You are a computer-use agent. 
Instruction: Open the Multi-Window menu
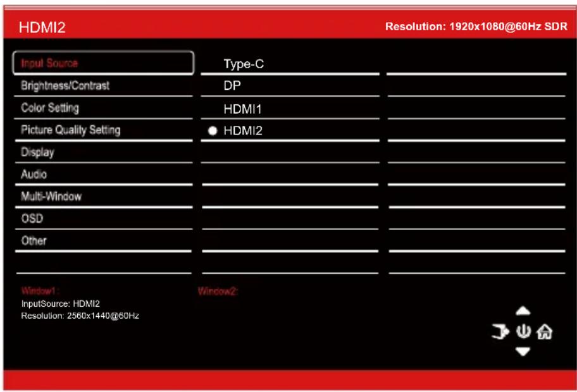point(103,196)
